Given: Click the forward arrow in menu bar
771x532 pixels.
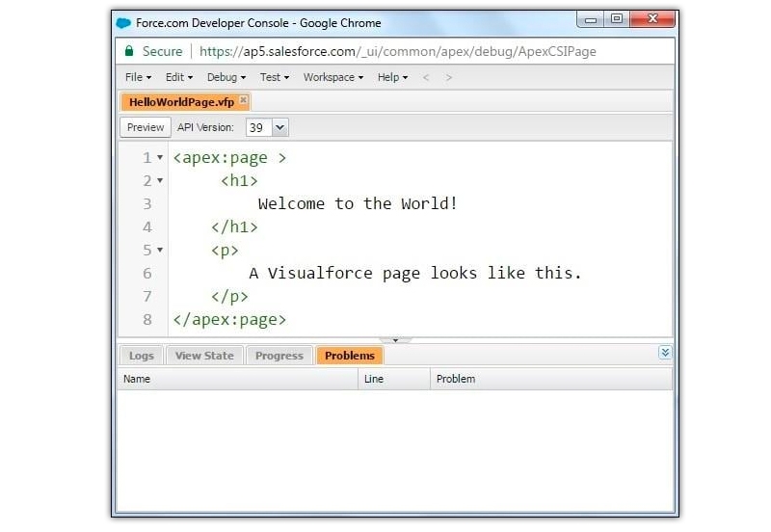Looking at the screenshot, I should pos(449,77).
